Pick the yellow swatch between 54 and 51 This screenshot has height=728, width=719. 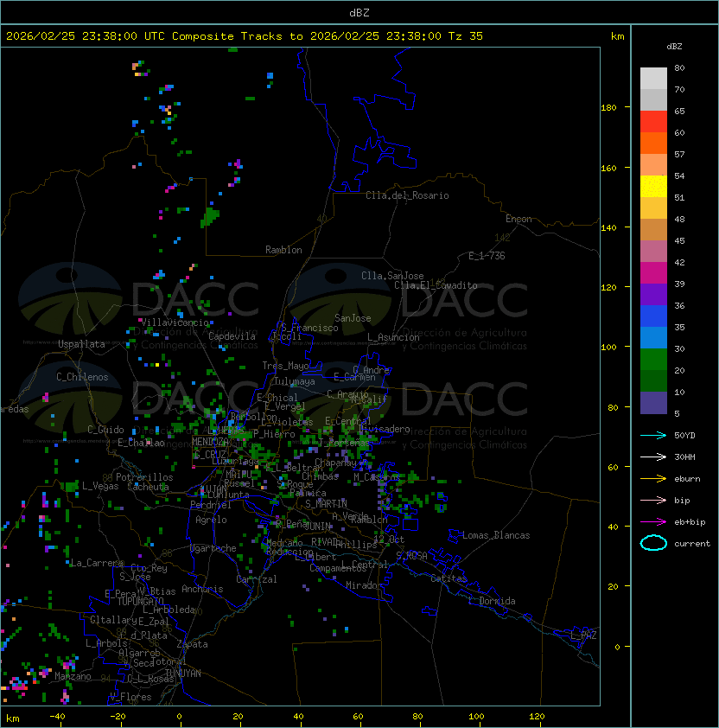(x=653, y=187)
